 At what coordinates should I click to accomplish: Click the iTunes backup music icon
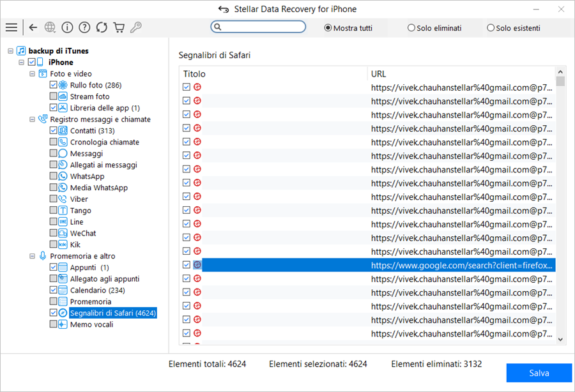pos(21,50)
